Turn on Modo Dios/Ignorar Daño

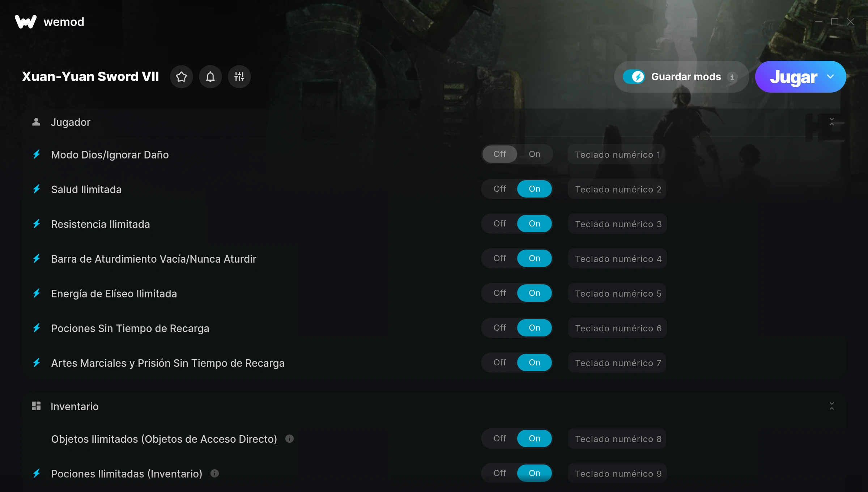tap(535, 154)
